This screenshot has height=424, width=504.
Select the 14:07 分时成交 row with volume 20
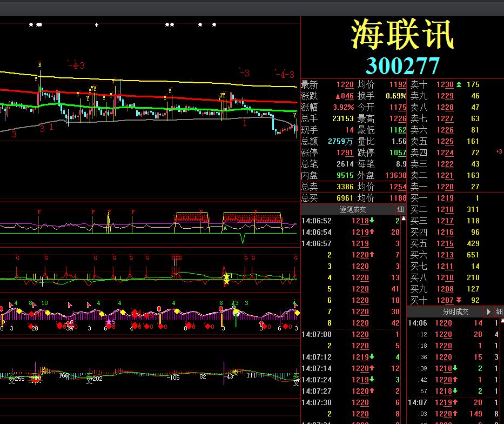pos(453,402)
